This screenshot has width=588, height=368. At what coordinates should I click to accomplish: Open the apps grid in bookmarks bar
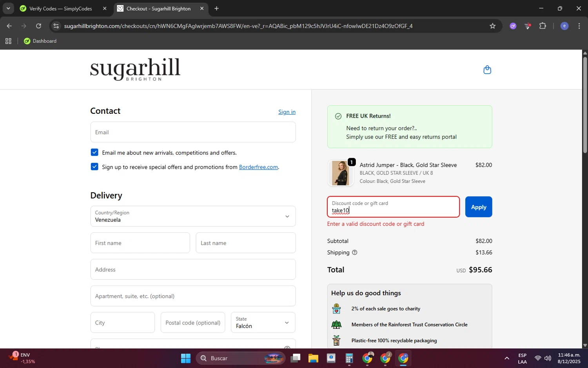(x=8, y=41)
